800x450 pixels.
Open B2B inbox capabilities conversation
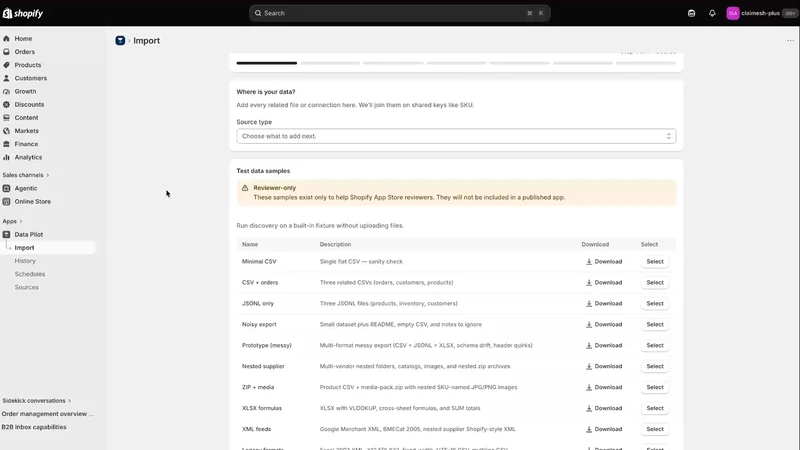[34, 427]
